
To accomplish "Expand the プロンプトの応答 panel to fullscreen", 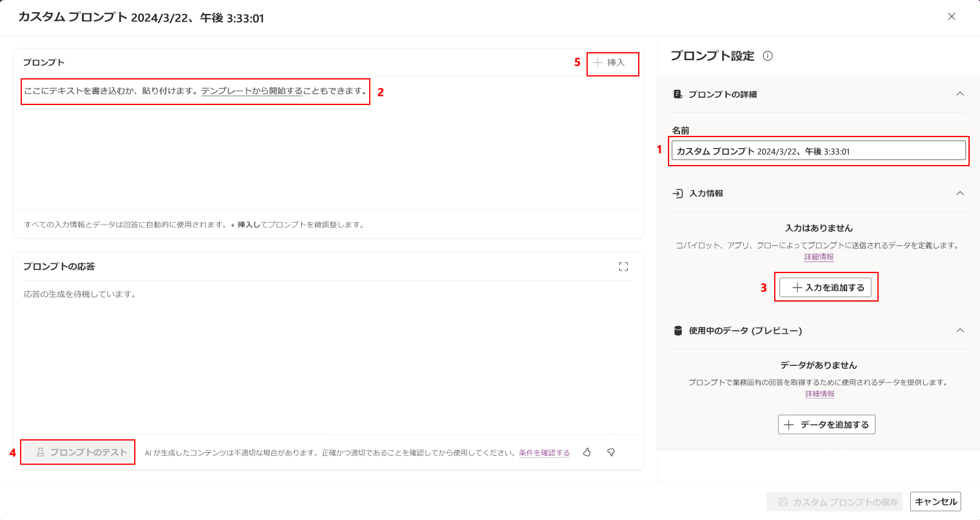I will (624, 266).
